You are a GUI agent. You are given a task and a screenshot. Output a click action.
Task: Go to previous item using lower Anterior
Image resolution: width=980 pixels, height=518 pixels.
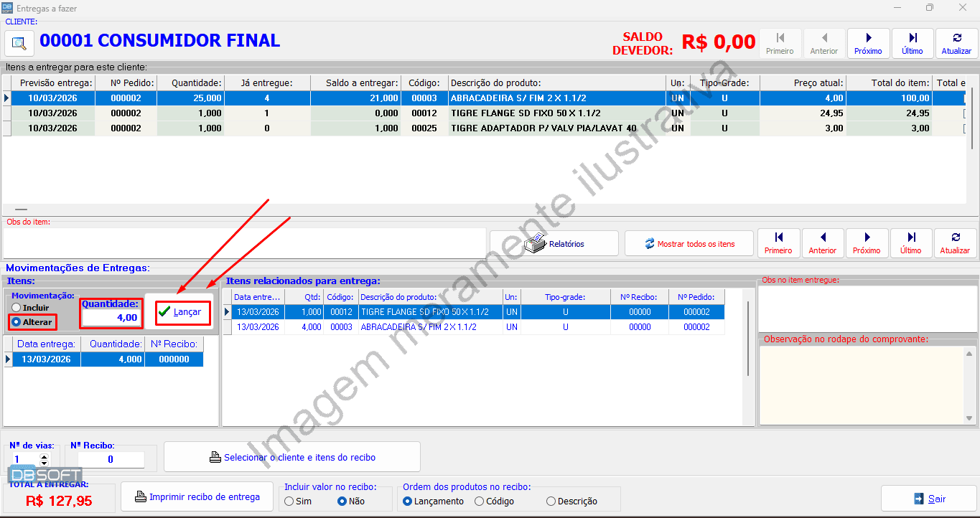[823, 243]
